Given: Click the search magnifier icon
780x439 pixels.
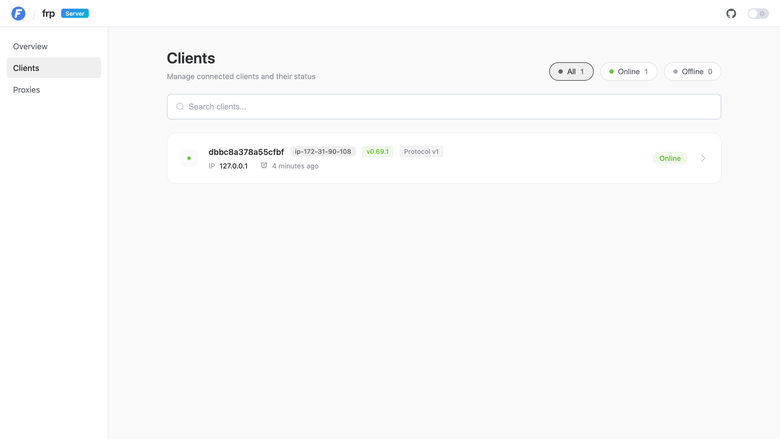Looking at the screenshot, I should coord(180,106).
